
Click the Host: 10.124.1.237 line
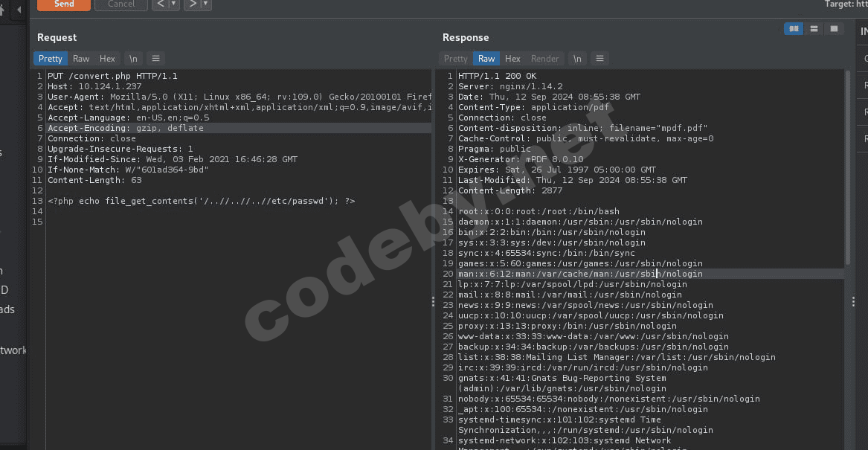click(x=94, y=86)
